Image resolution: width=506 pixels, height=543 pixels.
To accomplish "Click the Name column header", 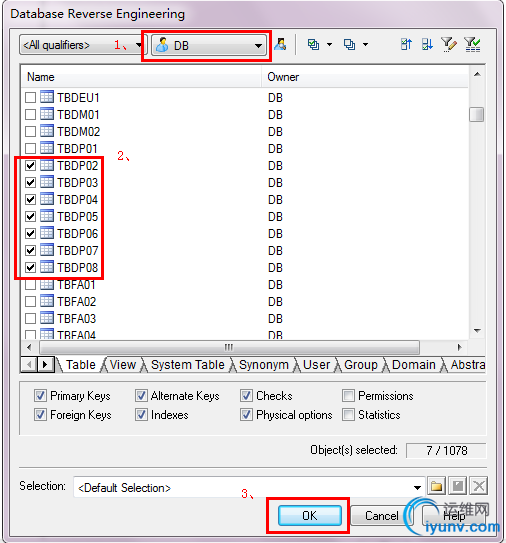I will coord(141,77).
